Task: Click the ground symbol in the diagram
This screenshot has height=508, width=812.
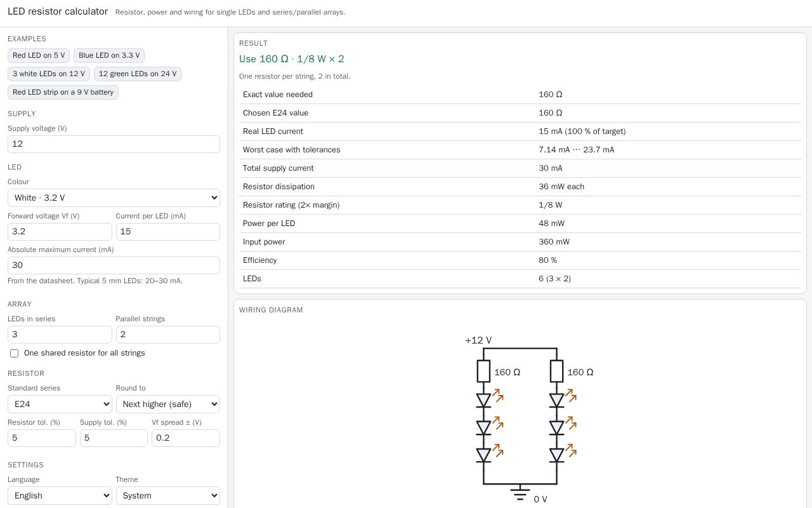Action: (520, 494)
